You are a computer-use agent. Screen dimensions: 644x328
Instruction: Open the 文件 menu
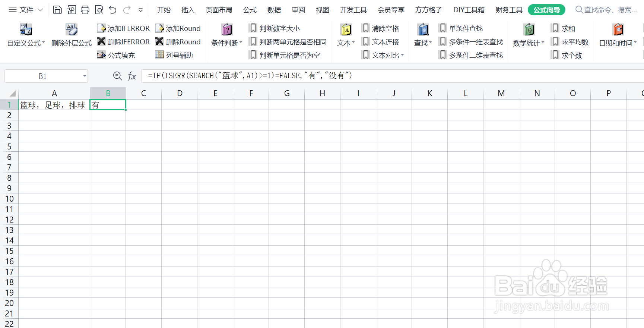[26, 10]
